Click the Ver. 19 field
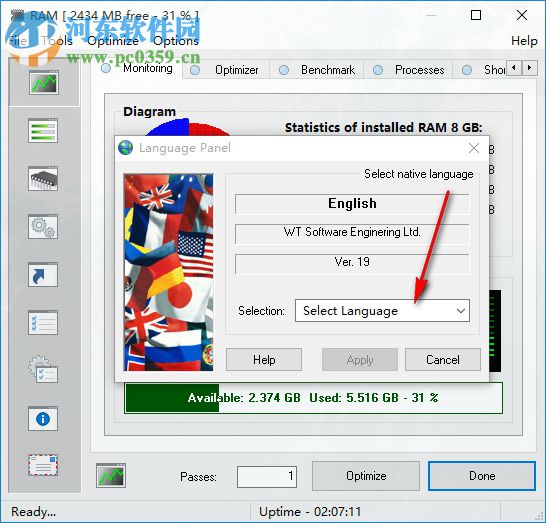 352,263
